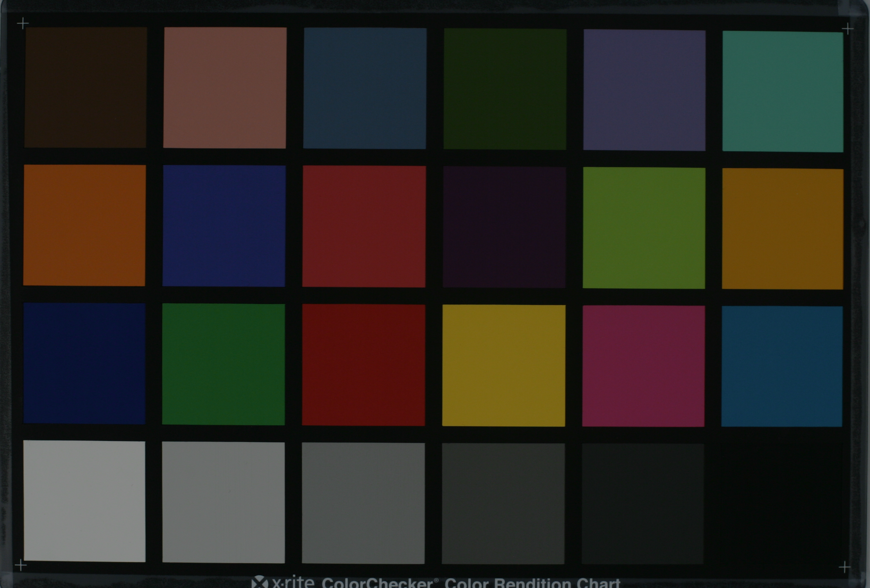Click the slate blue sky patch
Image resolution: width=870 pixels, height=588 pixels.
tap(365, 88)
